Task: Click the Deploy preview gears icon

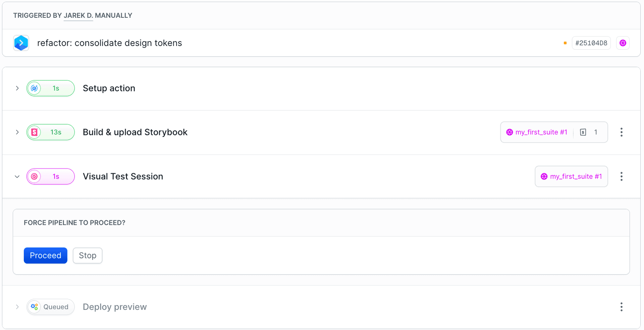Action: coord(34,307)
